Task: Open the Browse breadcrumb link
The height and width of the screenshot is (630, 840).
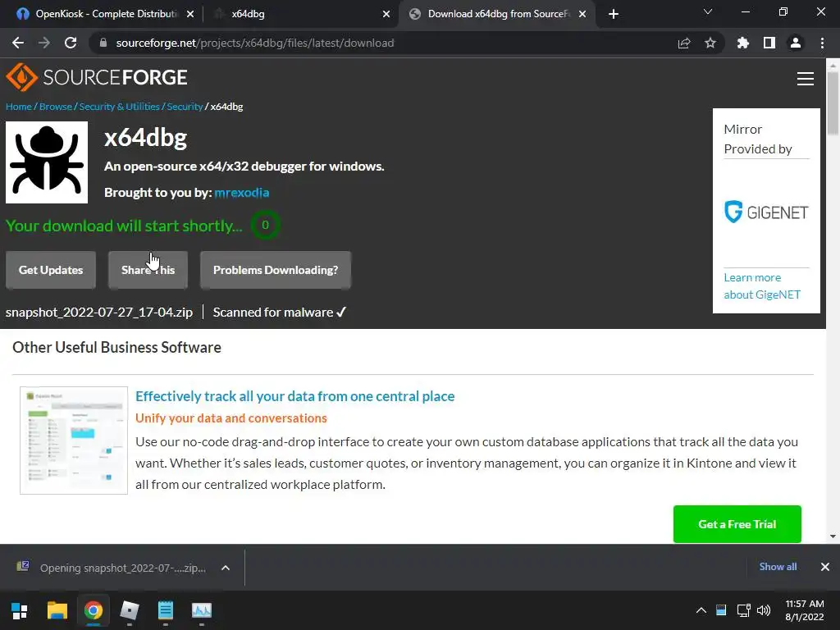Action: coord(56,106)
